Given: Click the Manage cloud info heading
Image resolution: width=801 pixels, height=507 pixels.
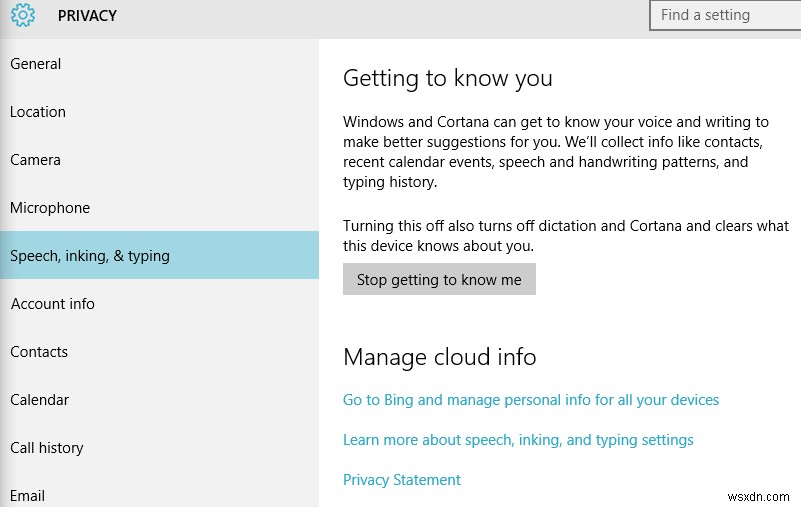Looking at the screenshot, I should coord(439,357).
